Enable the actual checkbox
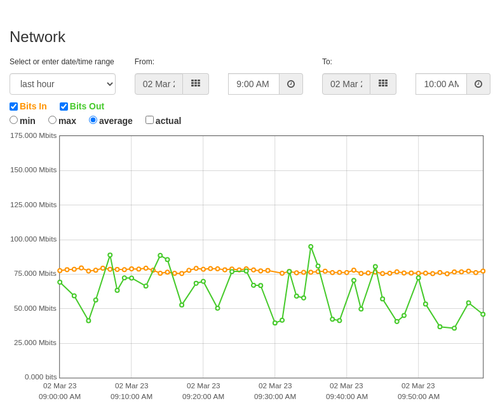The height and width of the screenshot is (403, 500). coord(150,120)
